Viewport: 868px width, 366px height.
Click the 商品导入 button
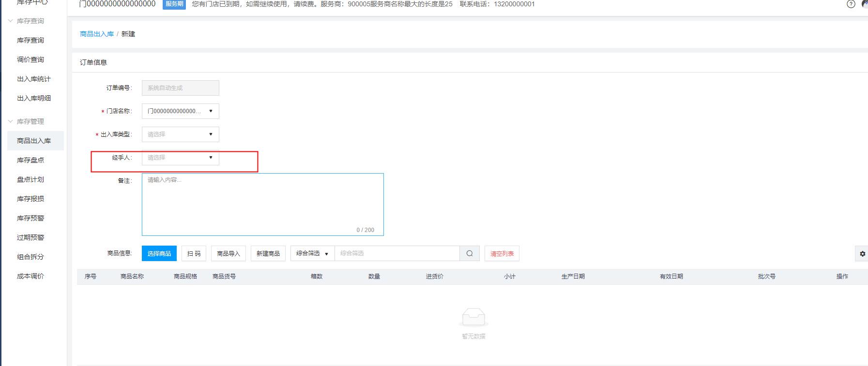click(228, 253)
